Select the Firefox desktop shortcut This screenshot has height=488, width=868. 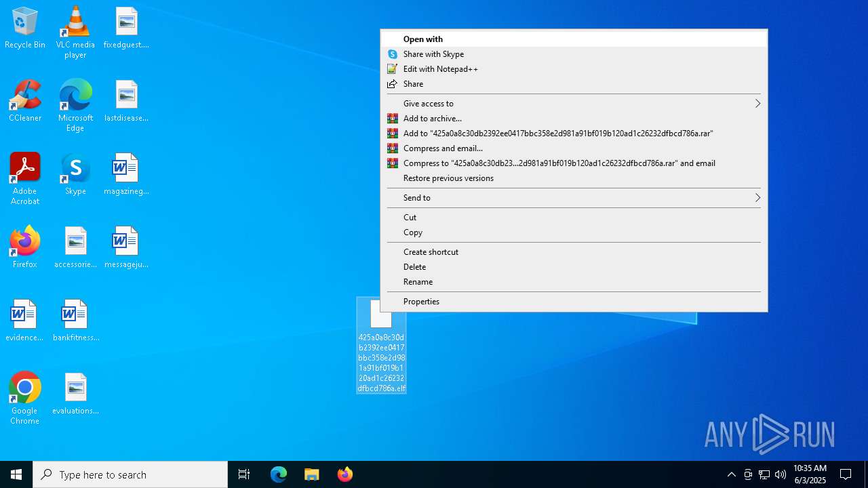[25, 248]
